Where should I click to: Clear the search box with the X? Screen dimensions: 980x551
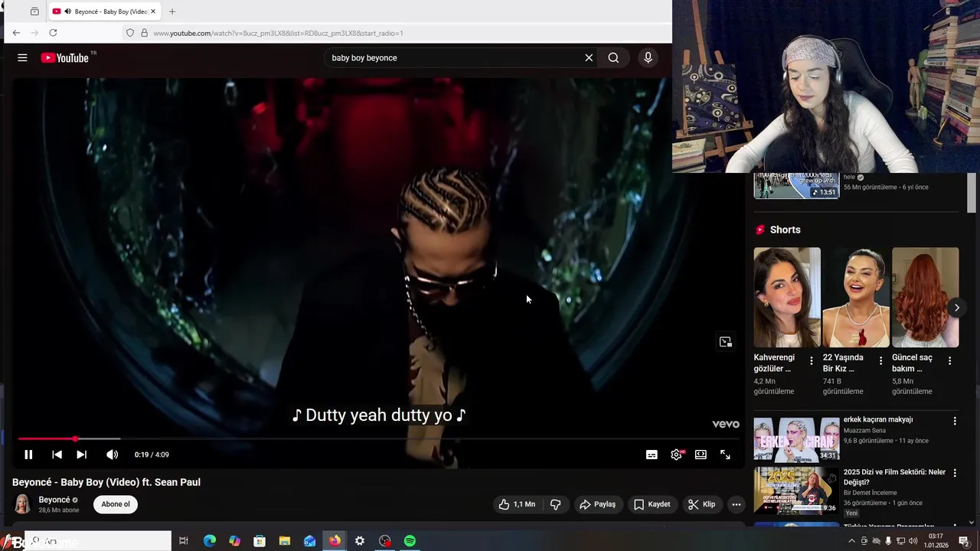589,57
